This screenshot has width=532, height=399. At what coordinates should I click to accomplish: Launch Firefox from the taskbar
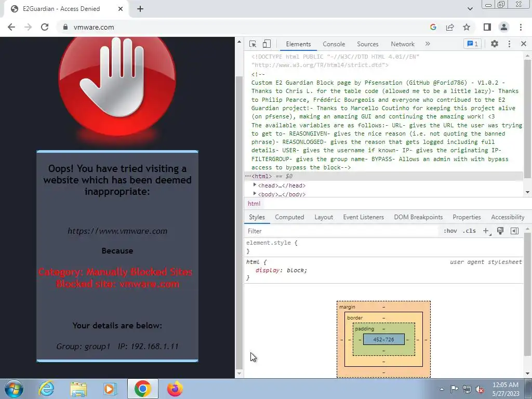tap(175, 389)
